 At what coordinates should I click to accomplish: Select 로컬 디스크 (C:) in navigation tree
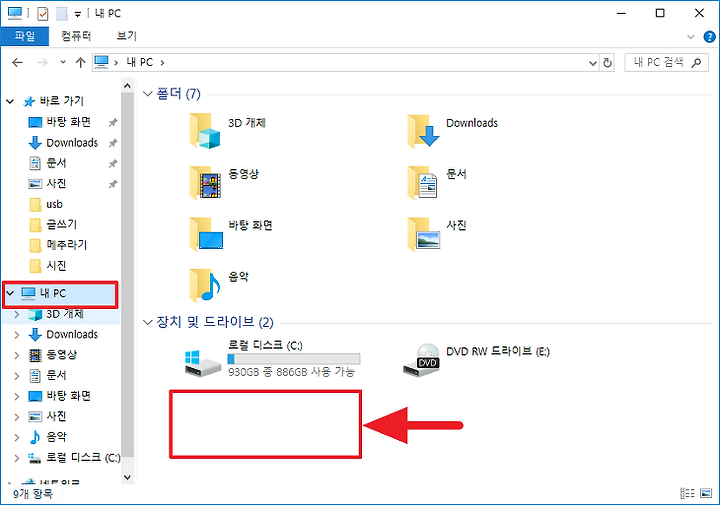click(74, 458)
